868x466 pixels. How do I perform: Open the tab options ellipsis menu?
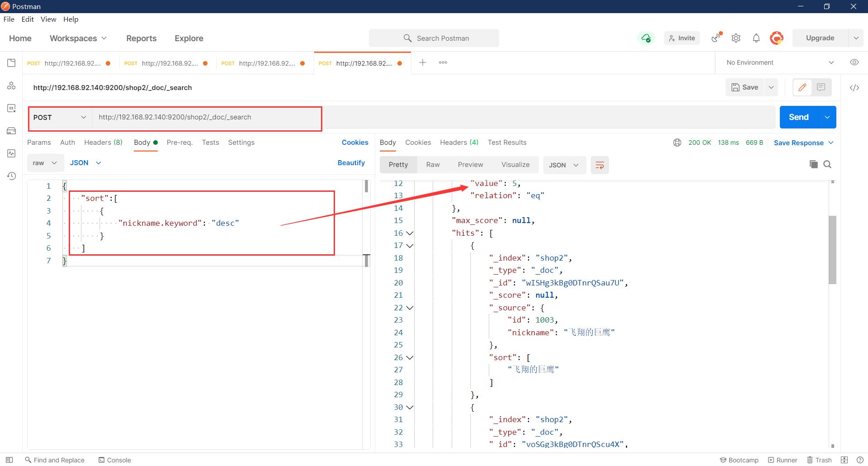443,62
